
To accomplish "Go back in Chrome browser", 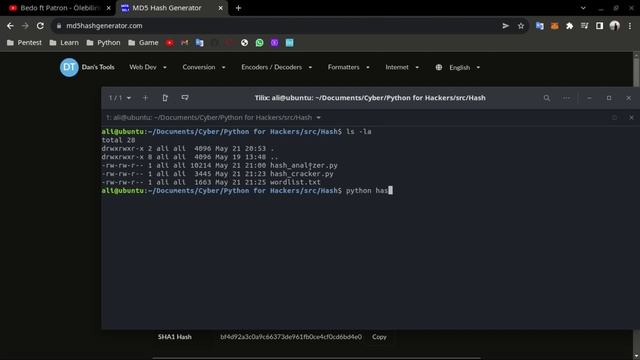I will point(10,26).
